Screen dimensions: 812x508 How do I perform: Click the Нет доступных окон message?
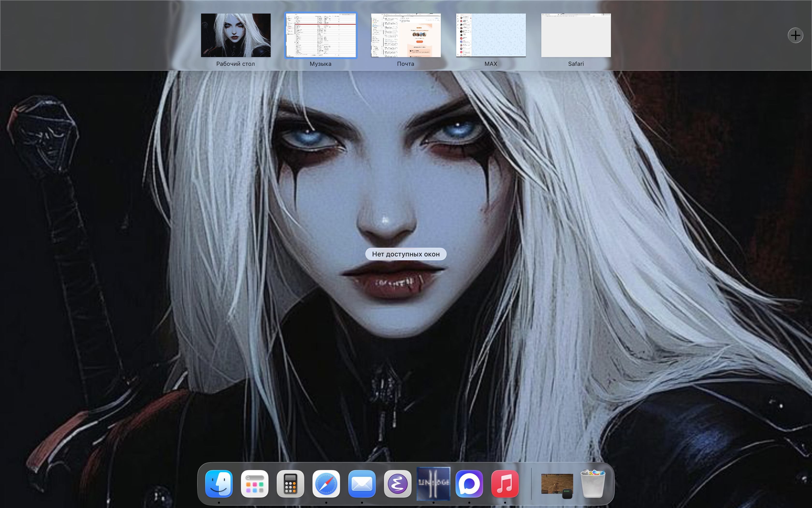click(x=406, y=254)
